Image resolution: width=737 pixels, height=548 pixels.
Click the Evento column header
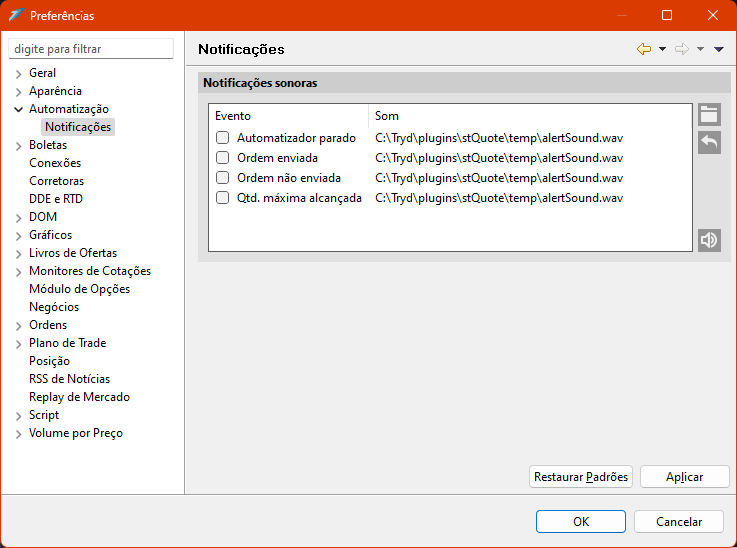coord(288,116)
